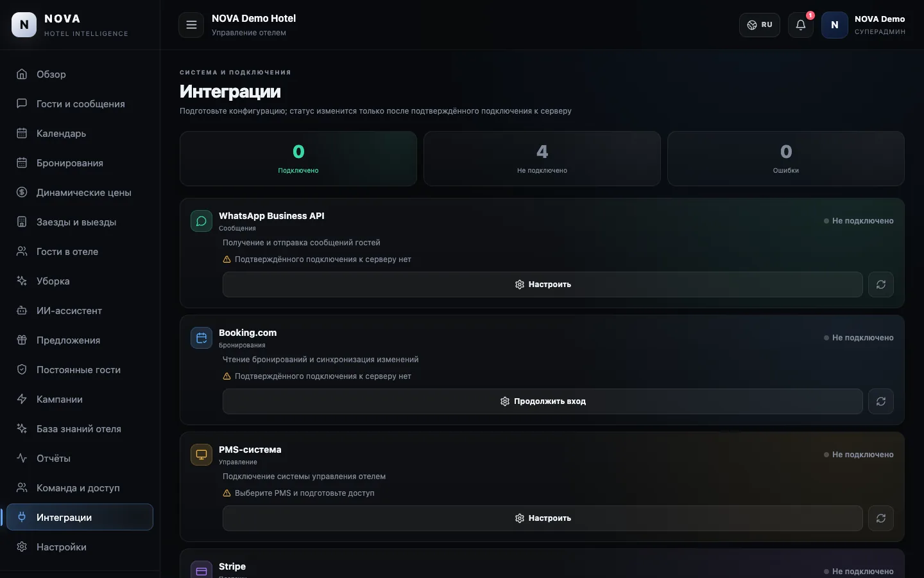Open Гости и сообщения section
Viewport: 924px width, 578px height.
click(x=80, y=104)
